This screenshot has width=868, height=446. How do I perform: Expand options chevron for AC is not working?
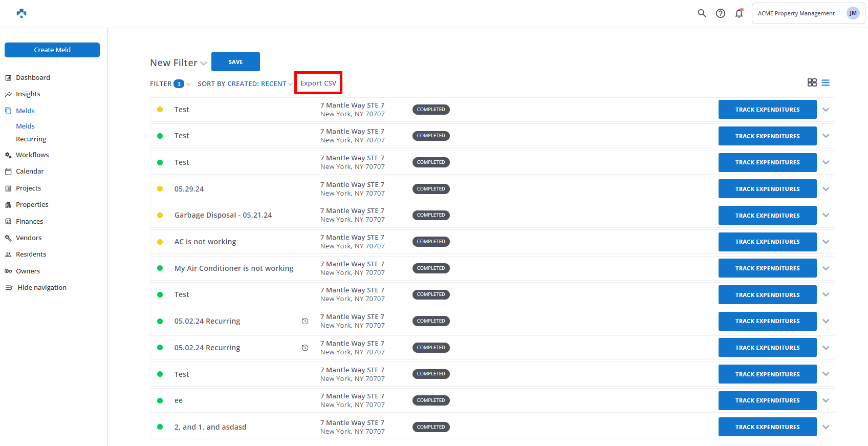[x=826, y=242]
